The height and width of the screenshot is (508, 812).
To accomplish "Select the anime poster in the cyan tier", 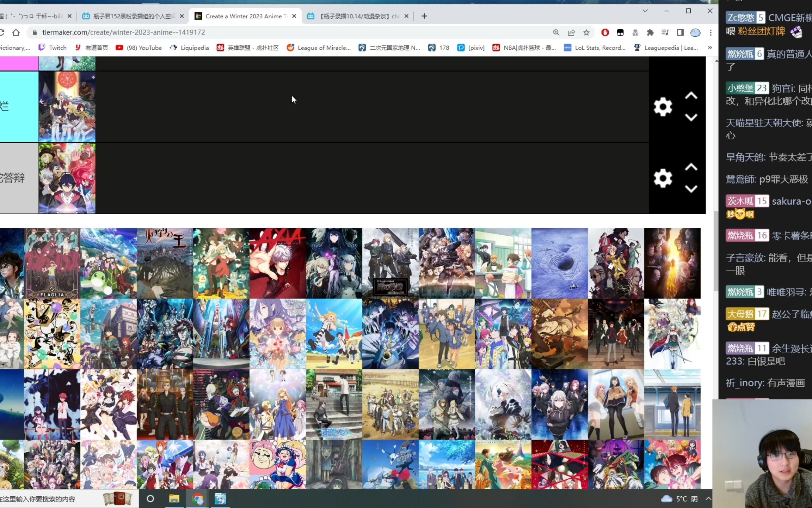I will click(67, 107).
